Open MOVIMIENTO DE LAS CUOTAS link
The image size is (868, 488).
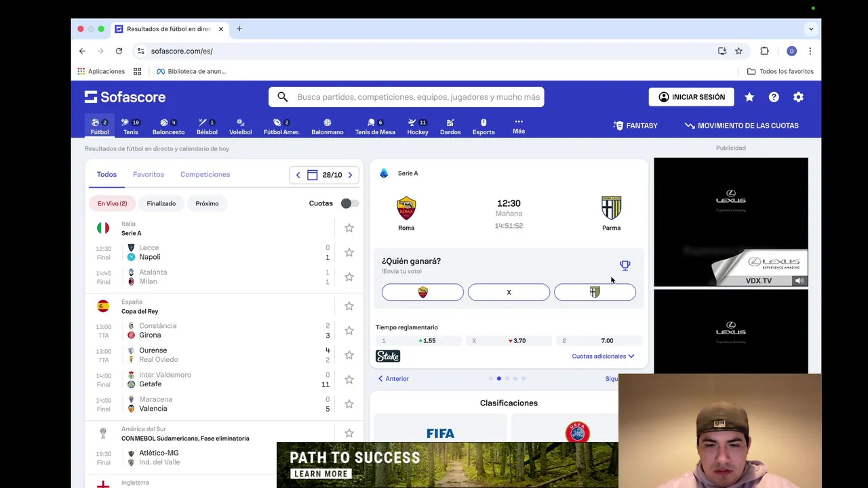(741, 125)
